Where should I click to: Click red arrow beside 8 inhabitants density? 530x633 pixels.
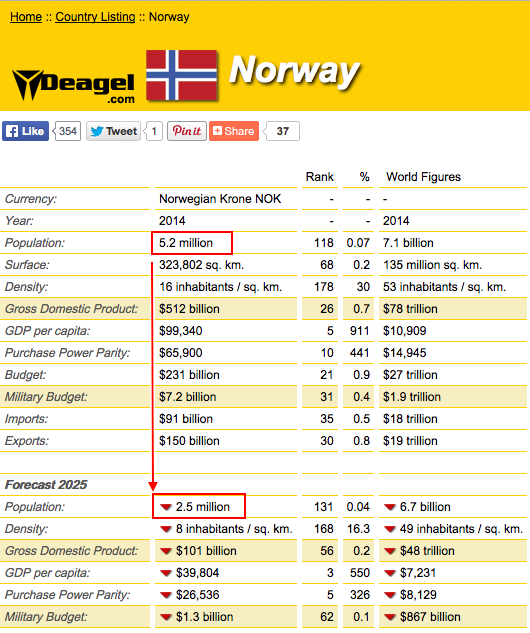(x=166, y=529)
